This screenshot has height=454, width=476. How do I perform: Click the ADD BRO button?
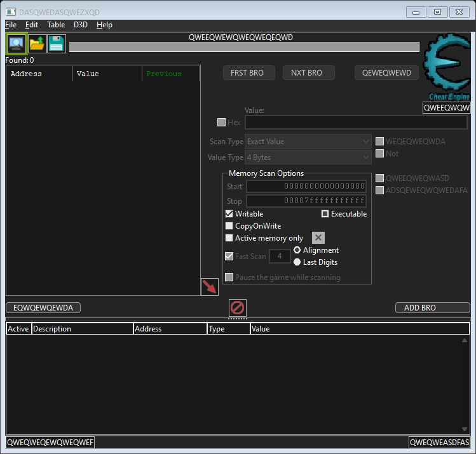click(433, 307)
